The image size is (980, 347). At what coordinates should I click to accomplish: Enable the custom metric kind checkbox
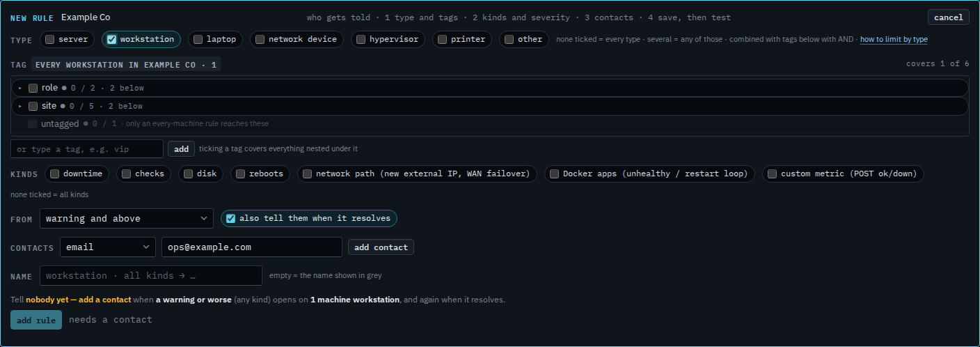click(x=772, y=173)
